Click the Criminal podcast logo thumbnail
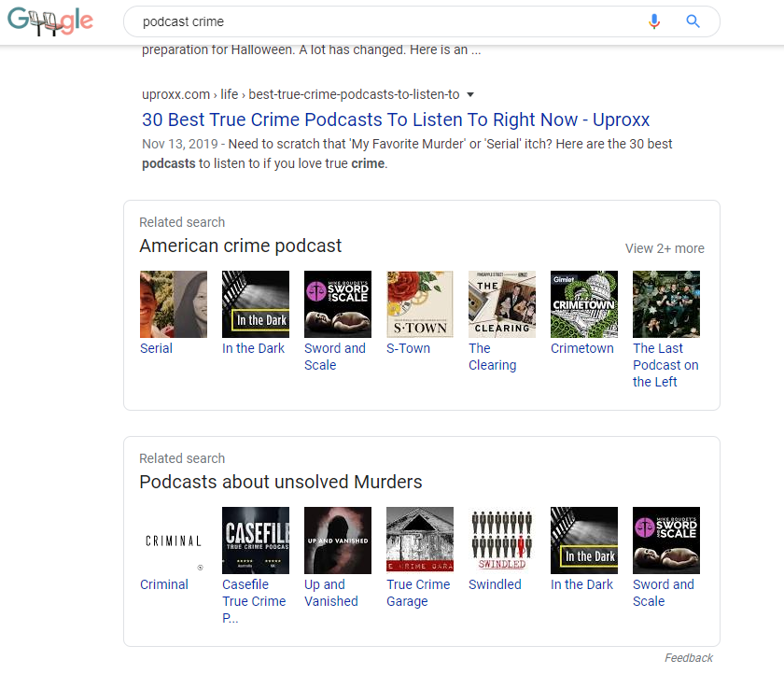The height and width of the screenshot is (674, 784). pyautogui.click(x=173, y=541)
